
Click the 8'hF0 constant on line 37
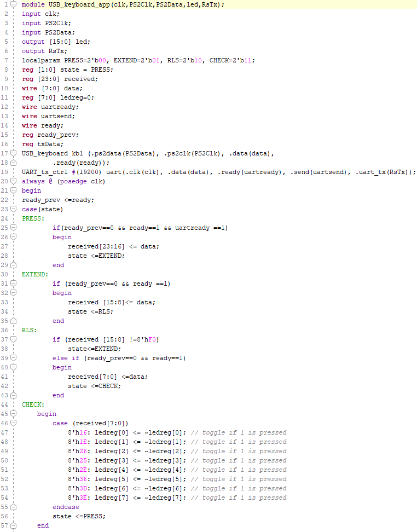tap(146, 339)
